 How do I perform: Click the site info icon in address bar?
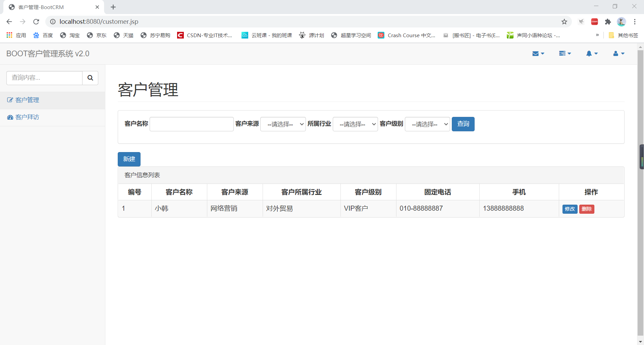coord(53,22)
